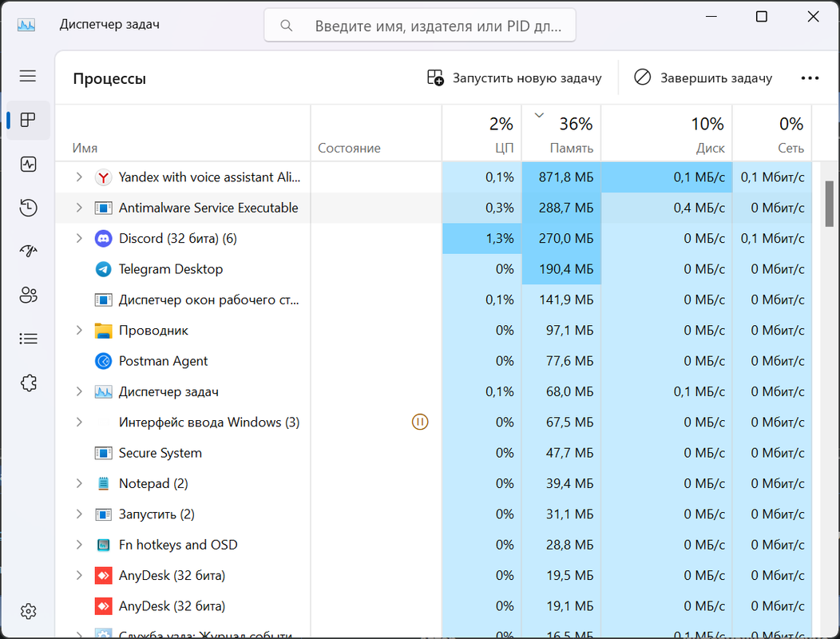Click the three-dot more options button
The width and height of the screenshot is (840, 639).
click(810, 78)
